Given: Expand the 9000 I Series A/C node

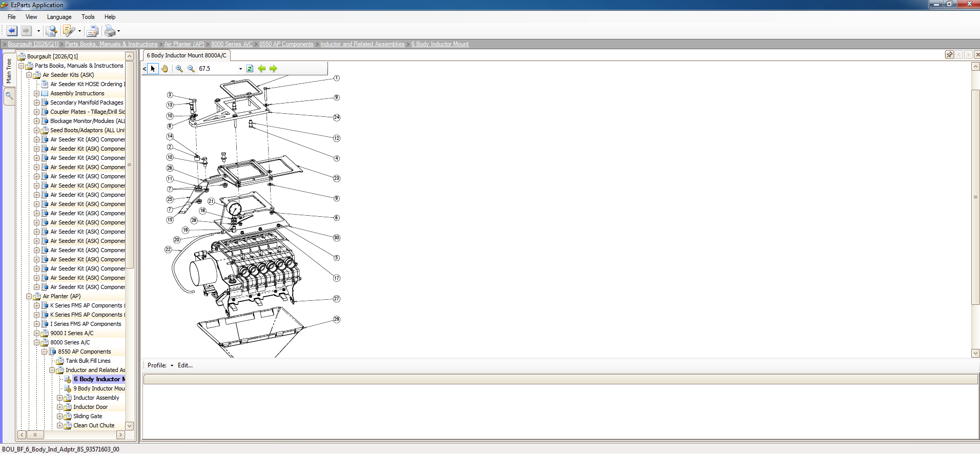Looking at the screenshot, I should coord(36,333).
